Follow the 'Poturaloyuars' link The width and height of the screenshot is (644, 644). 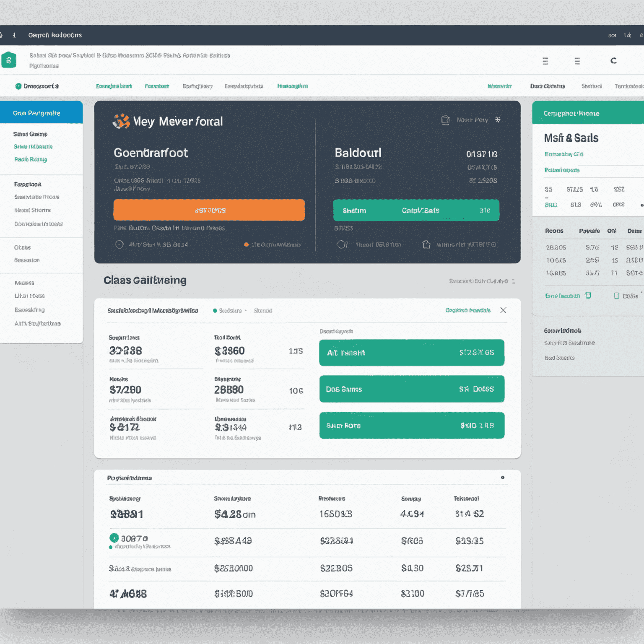(x=562, y=170)
